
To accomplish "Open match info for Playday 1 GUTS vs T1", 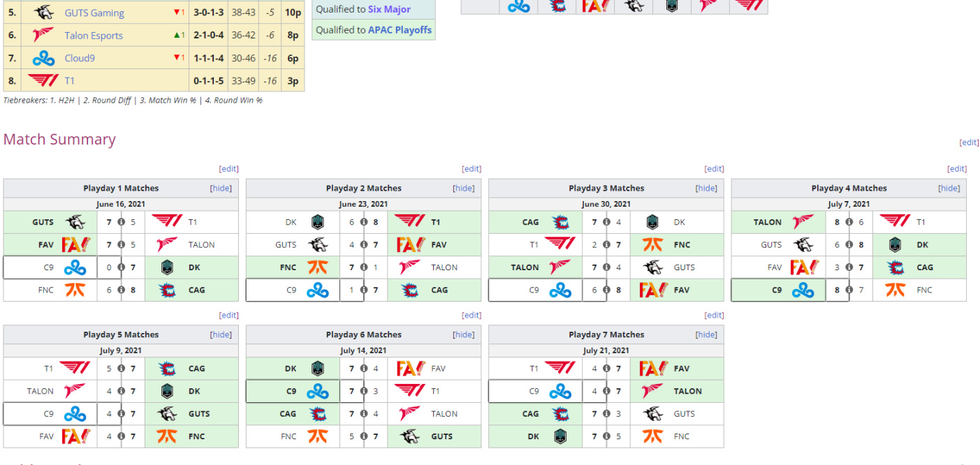I will 122,222.
